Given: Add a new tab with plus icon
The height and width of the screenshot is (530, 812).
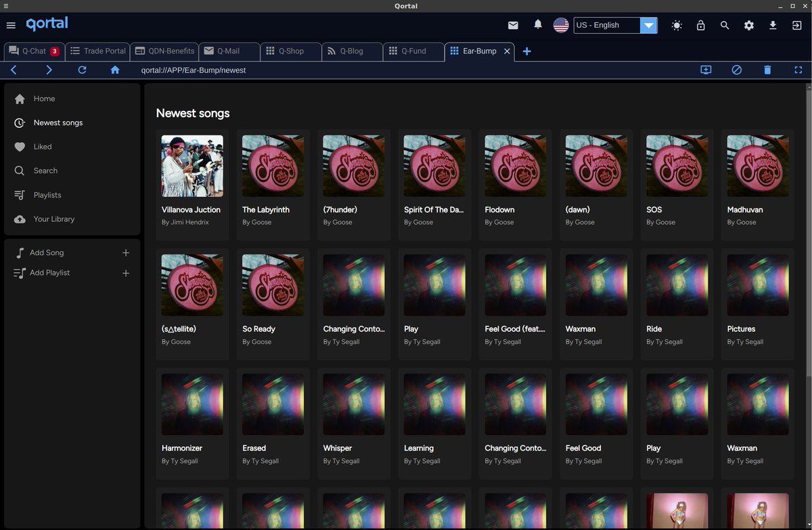Looking at the screenshot, I should click(x=527, y=51).
